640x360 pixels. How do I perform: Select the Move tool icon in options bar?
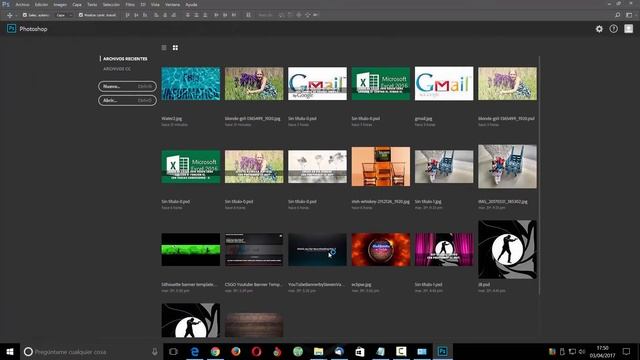10,15
